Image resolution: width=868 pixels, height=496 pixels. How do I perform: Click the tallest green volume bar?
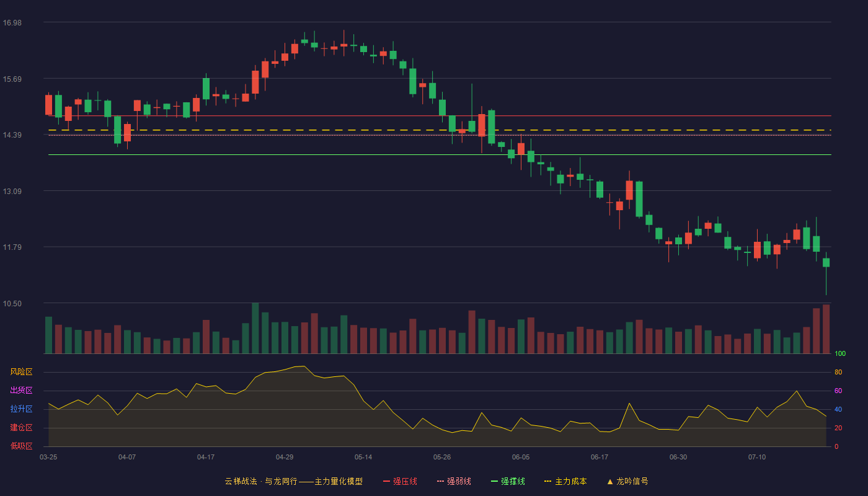click(255, 328)
